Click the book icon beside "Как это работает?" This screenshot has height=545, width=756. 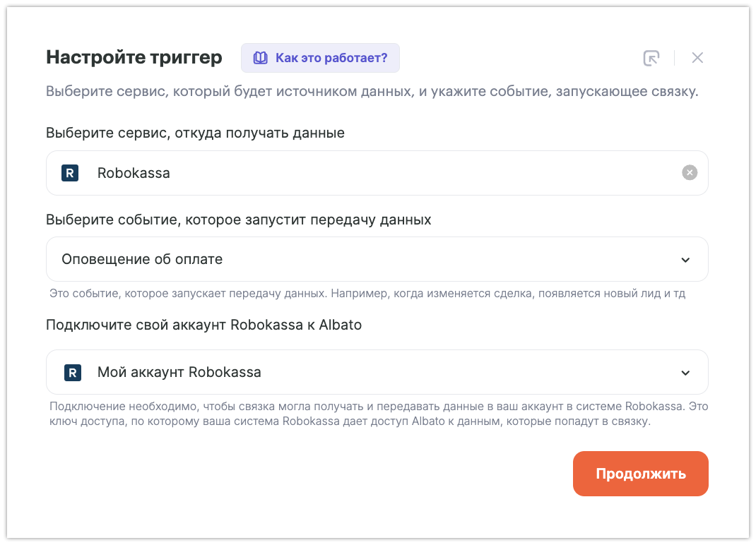[x=261, y=58]
